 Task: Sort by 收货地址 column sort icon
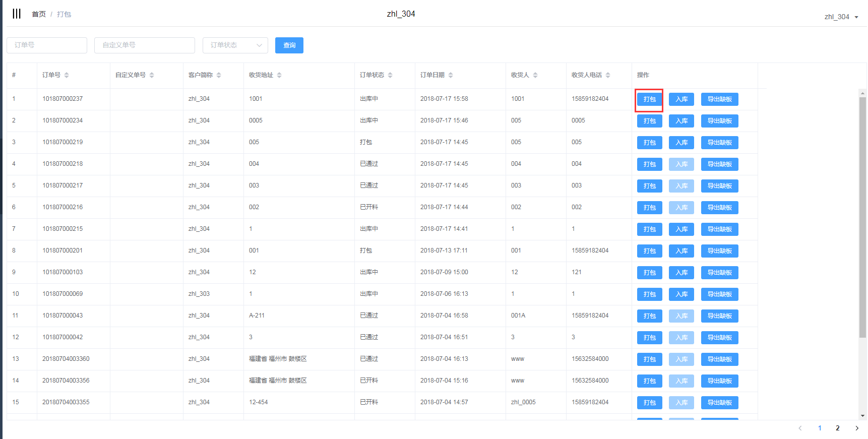coord(279,75)
